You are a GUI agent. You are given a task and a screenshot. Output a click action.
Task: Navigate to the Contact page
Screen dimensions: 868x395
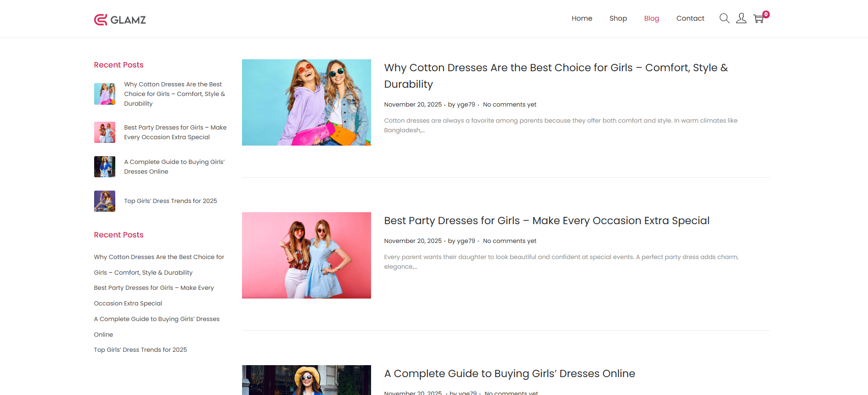point(690,18)
